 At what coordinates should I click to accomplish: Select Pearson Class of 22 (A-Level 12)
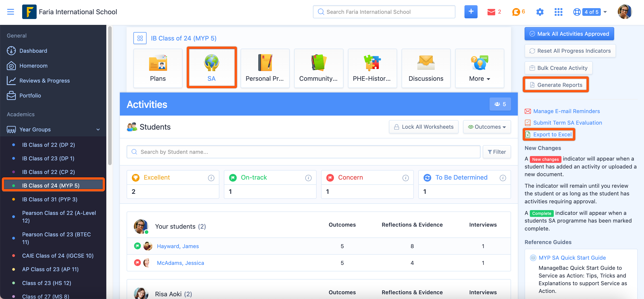pos(59,217)
